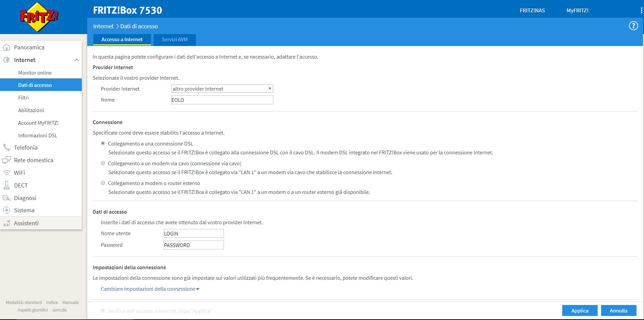Screen dimensions: 644x320
Task: Toggle Verifica dell'accesso a Internet checkbox
Action: coord(103,311)
